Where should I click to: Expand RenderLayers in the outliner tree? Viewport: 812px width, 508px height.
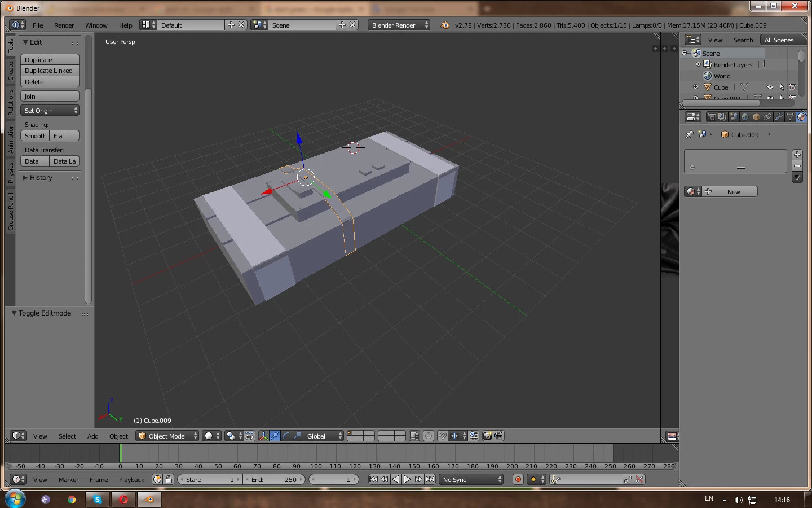click(698, 64)
